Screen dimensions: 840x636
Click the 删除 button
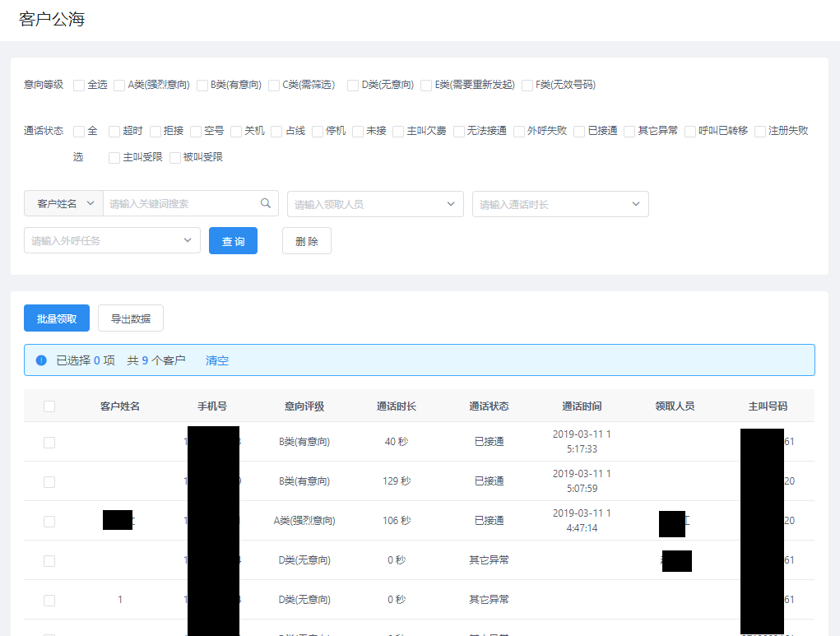306,240
